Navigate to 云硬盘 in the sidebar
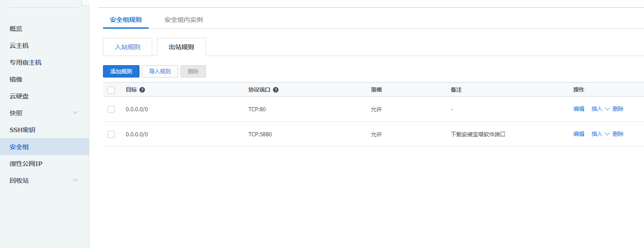The image size is (644, 248). tap(19, 96)
